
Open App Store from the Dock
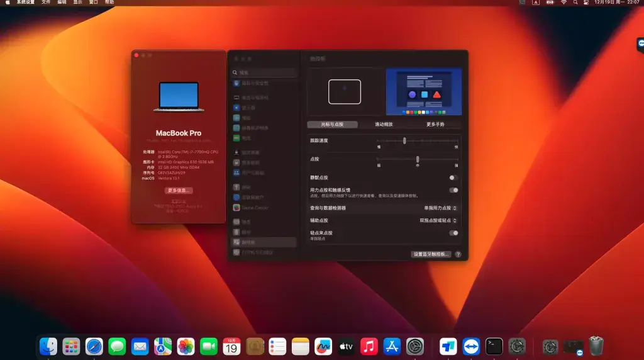click(392, 346)
